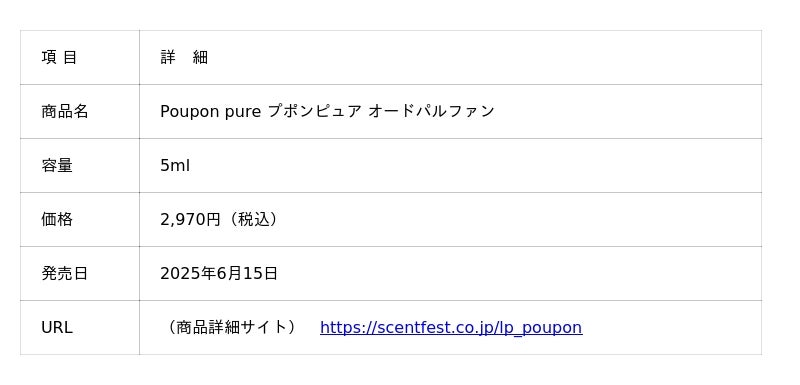Click the （商品詳細サイト） text
The width and height of the screenshot is (800, 385).
tap(232, 327)
